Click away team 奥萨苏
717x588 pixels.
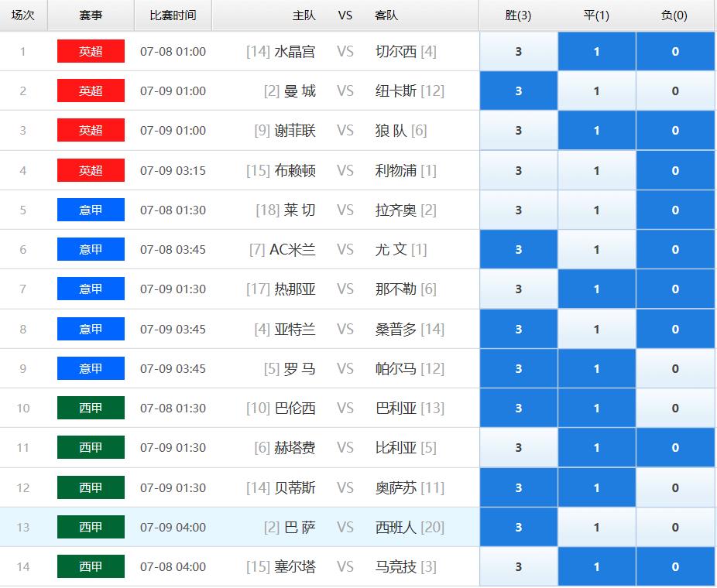(396, 487)
